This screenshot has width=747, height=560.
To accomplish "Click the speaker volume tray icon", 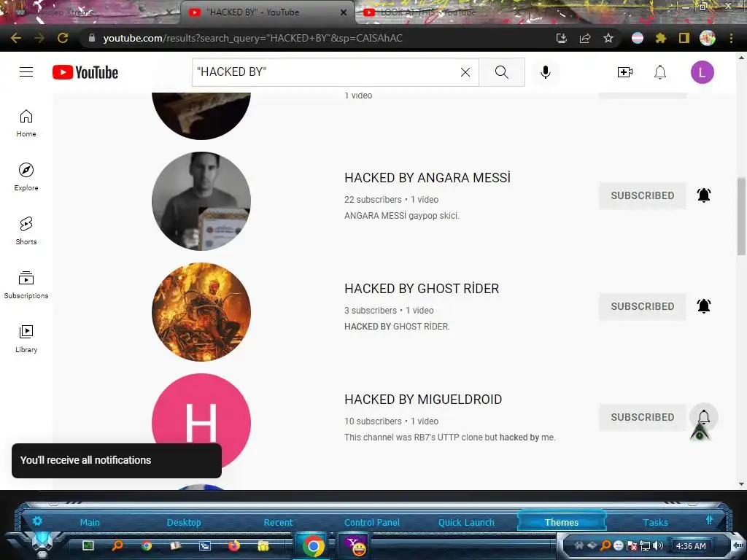I will (659, 545).
